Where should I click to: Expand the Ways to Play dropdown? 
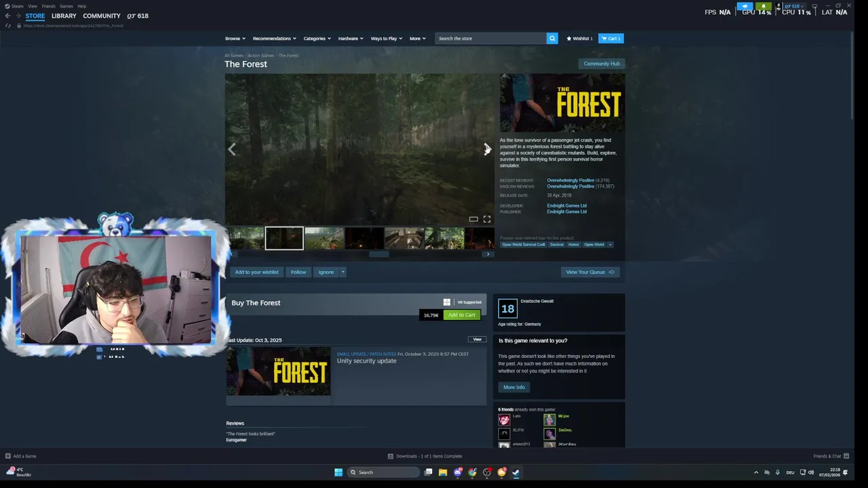pos(387,39)
